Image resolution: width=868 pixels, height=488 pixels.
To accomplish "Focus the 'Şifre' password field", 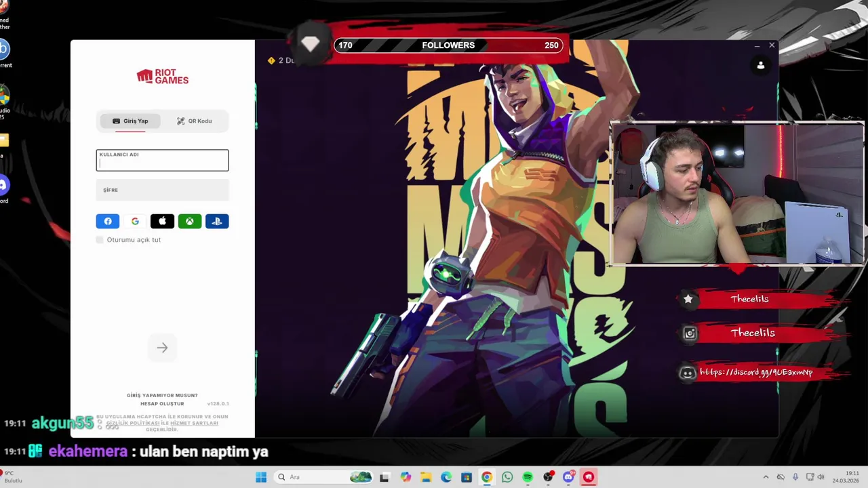I will pyautogui.click(x=162, y=190).
